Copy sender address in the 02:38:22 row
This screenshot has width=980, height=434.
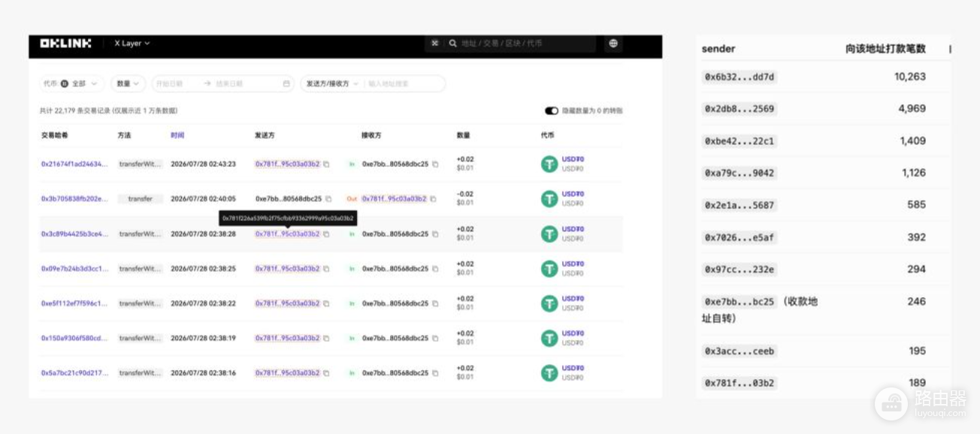tap(326, 303)
